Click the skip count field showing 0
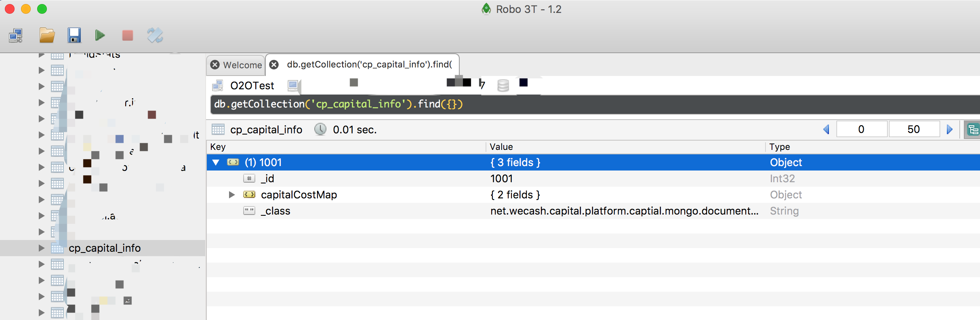The height and width of the screenshot is (320, 980). [861, 130]
